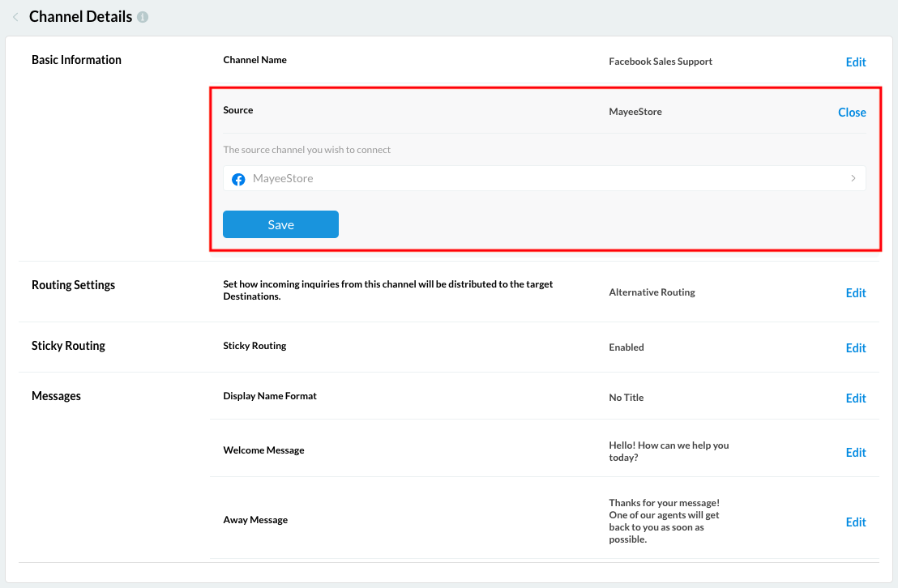Open the MayeeStore source selector field
The height and width of the screenshot is (588, 898).
(544, 178)
